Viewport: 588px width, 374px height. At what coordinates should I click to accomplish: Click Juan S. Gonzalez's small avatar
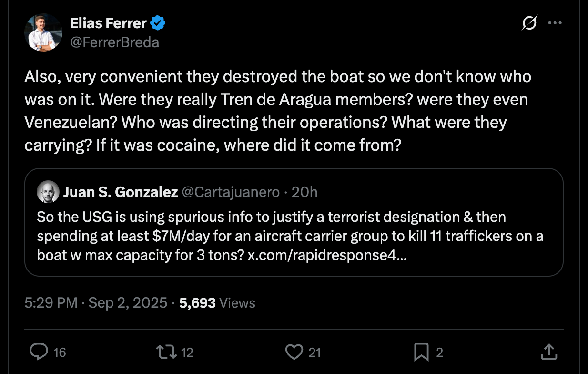(48, 192)
